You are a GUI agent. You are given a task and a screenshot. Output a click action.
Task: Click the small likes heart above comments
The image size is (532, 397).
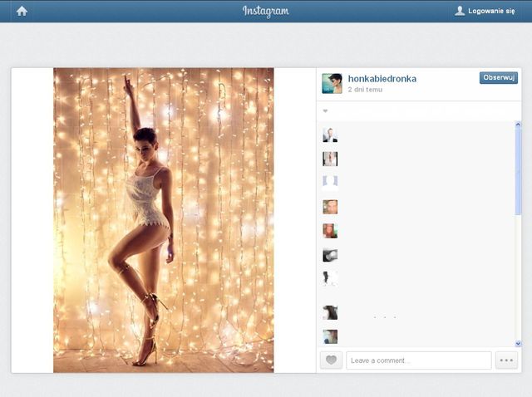pyautogui.click(x=326, y=111)
